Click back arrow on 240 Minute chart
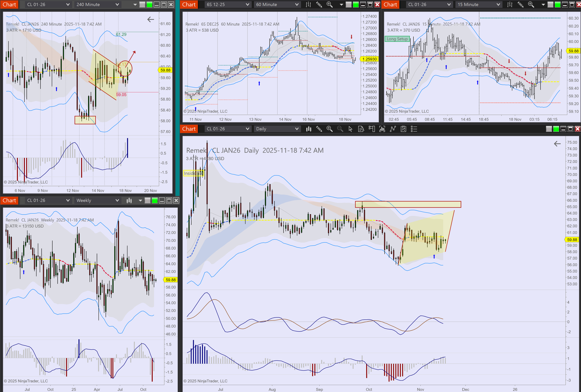581x392 pixels. 150,19
